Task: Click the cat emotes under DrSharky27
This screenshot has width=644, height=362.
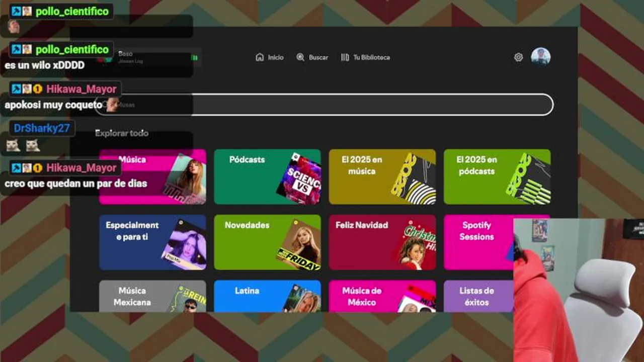Action: click(x=23, y=145)
